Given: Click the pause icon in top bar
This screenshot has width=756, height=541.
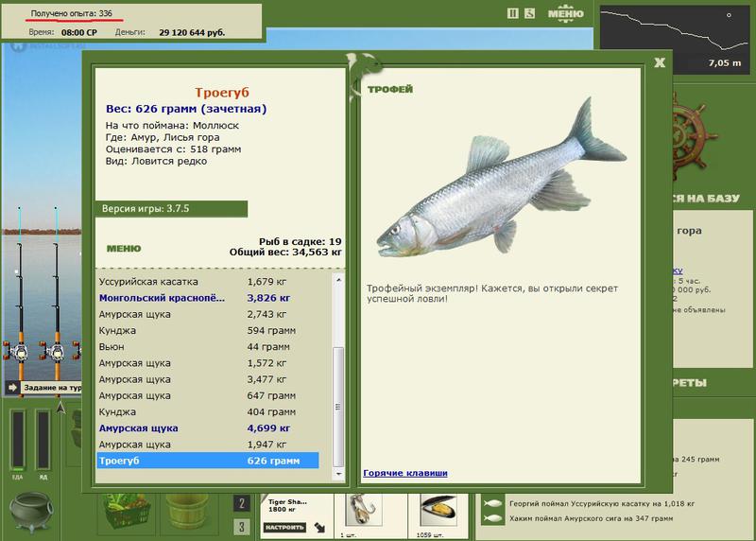Looking at the screenshot, I should point(513,13).
